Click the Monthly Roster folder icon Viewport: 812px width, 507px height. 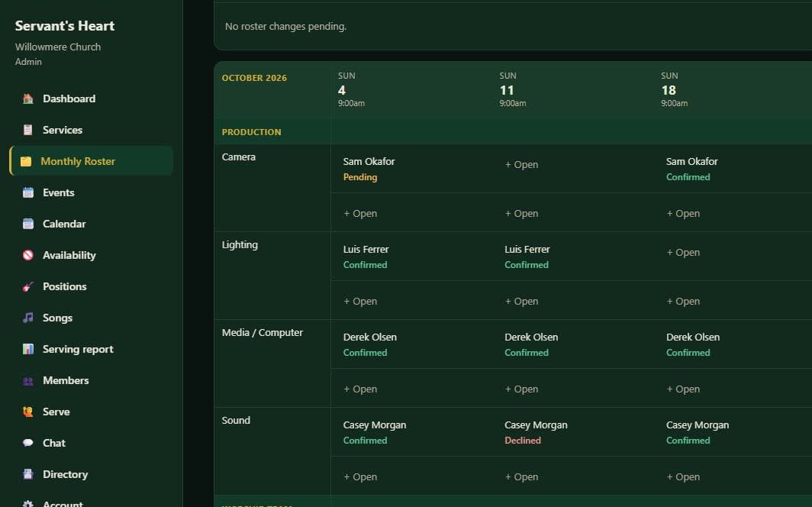(26, 161)
